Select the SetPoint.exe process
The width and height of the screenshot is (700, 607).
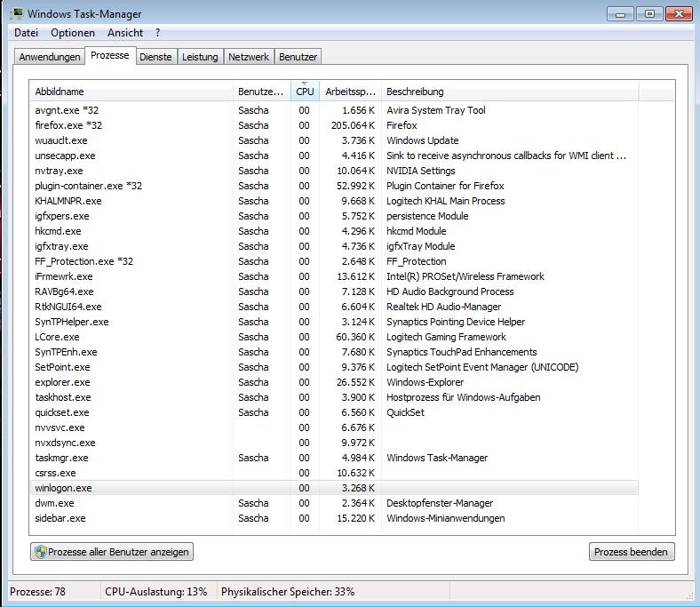(x=334, y=367)
